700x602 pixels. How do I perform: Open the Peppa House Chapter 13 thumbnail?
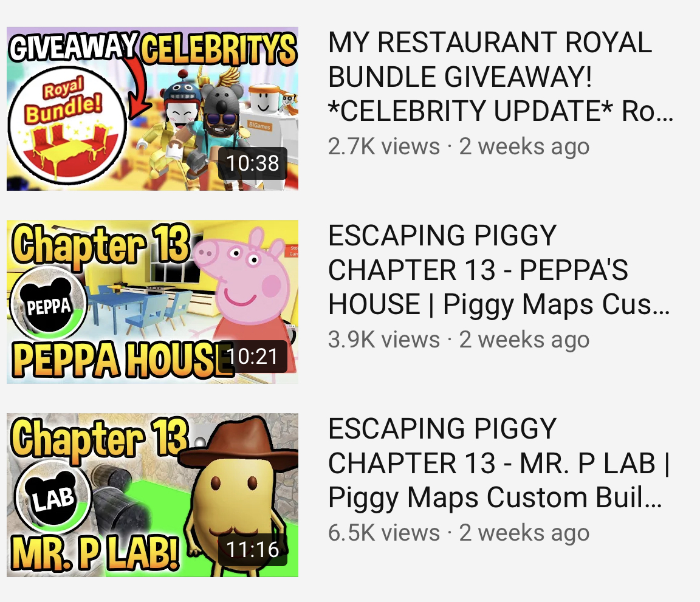coord(153,302)
